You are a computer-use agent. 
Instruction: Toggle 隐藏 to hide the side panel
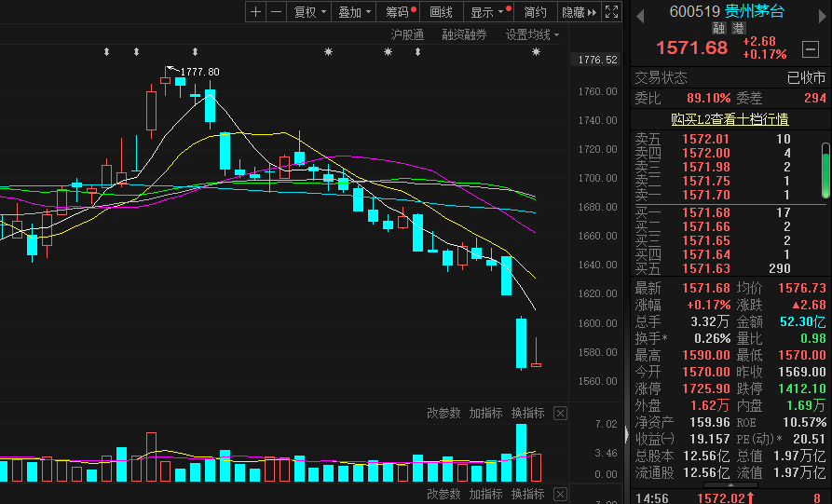coord(578,12)
